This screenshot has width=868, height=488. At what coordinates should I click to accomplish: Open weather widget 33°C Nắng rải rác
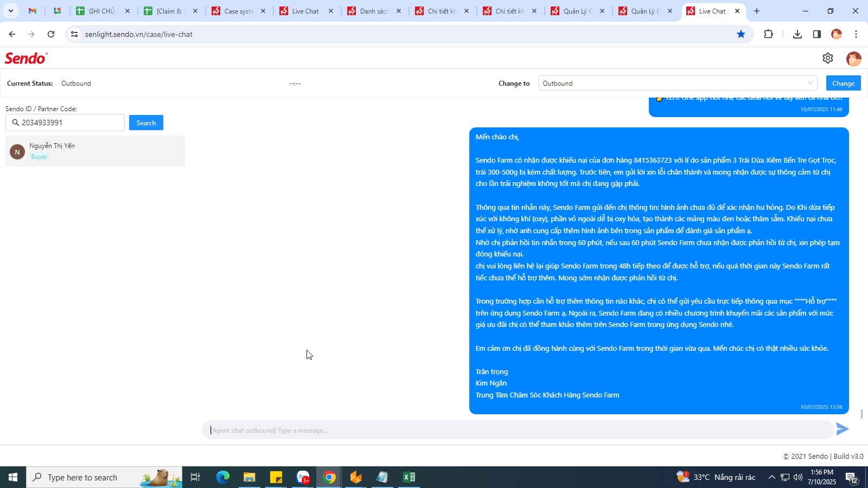[x=716, y=477]
